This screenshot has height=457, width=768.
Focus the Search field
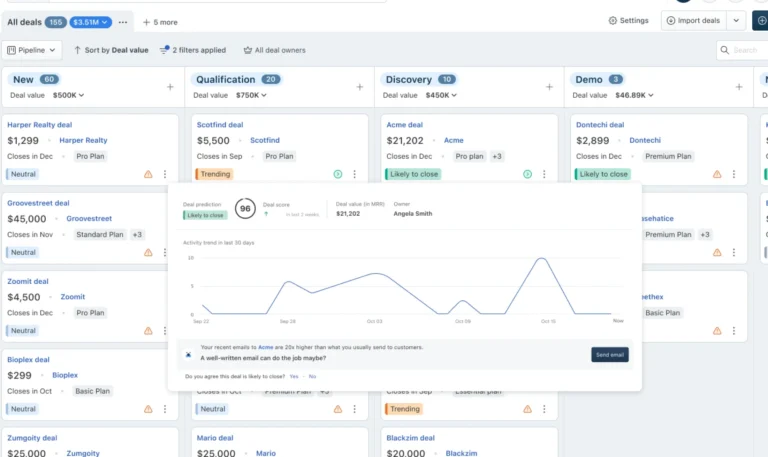(743, 50)
